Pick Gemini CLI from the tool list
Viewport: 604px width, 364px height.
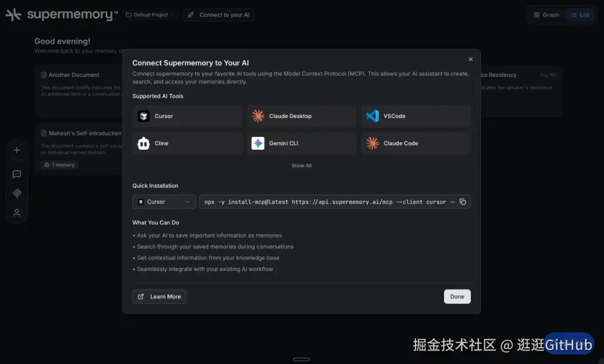point(301,143)
